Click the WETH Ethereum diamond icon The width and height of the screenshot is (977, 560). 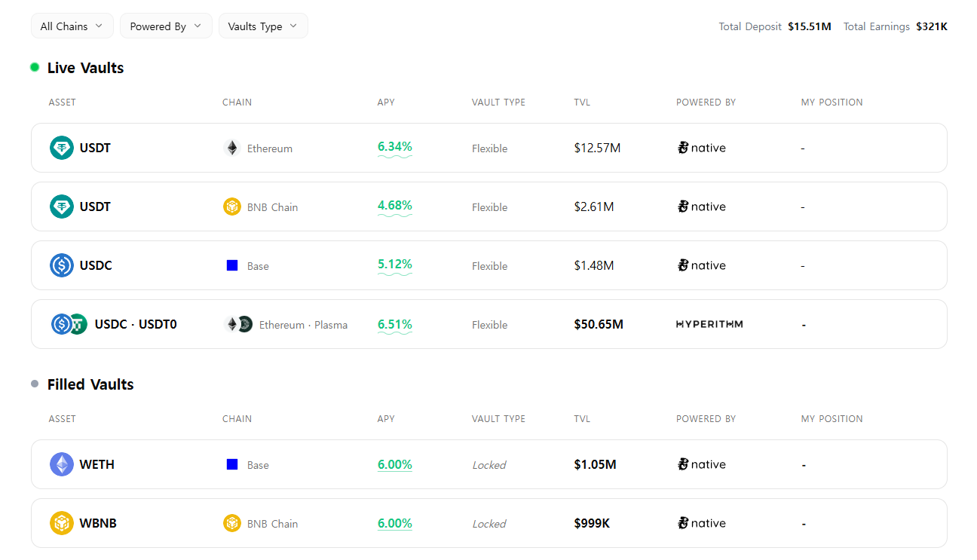62,464
